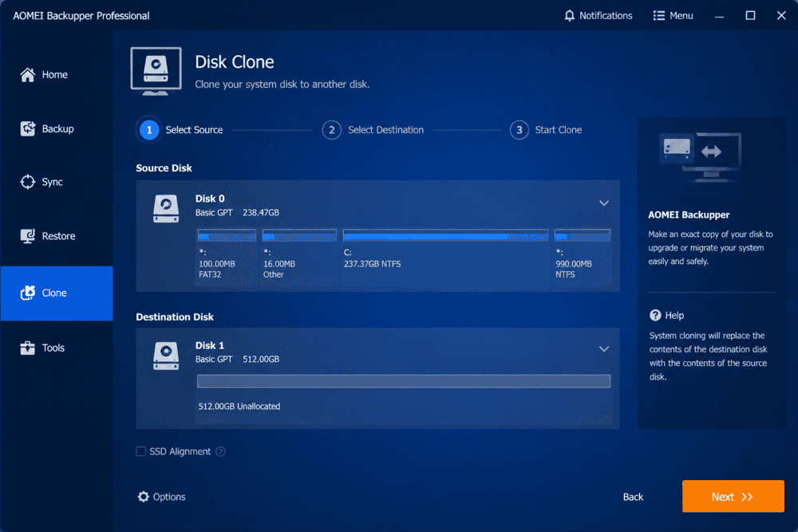Click the Source Disk heading

click(x=164, y=167)
